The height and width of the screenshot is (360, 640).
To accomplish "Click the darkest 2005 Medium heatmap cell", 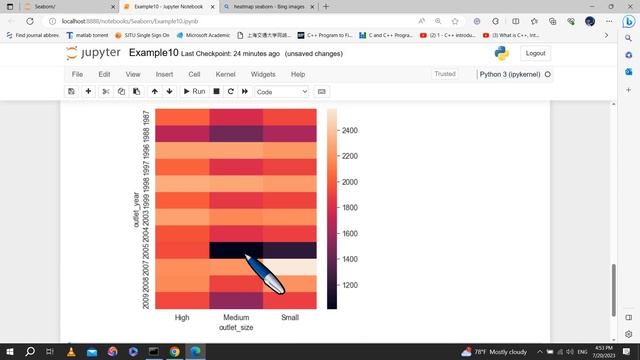I will tap(236, 250).
